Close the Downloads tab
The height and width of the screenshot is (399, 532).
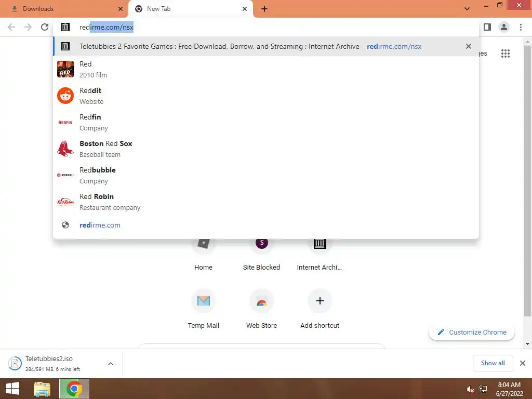[121, 9]
